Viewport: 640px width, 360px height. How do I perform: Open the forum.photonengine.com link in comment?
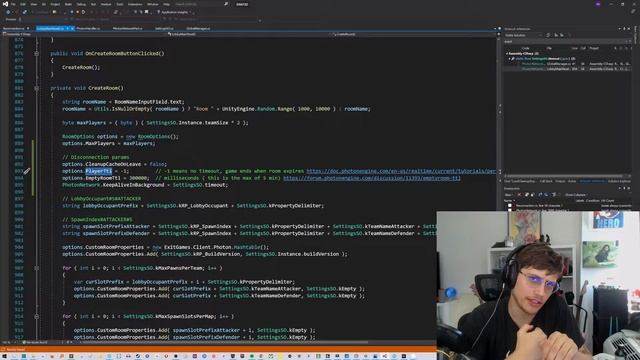click(x=372, y=178)
